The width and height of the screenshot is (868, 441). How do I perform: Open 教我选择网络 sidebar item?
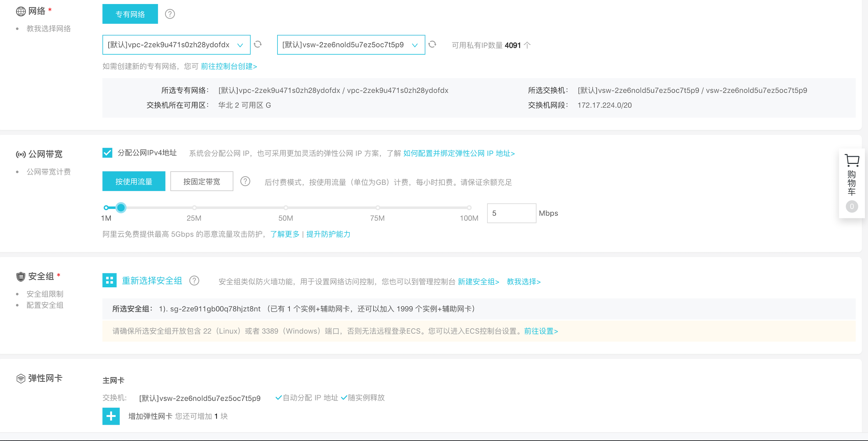pos(49,29)
